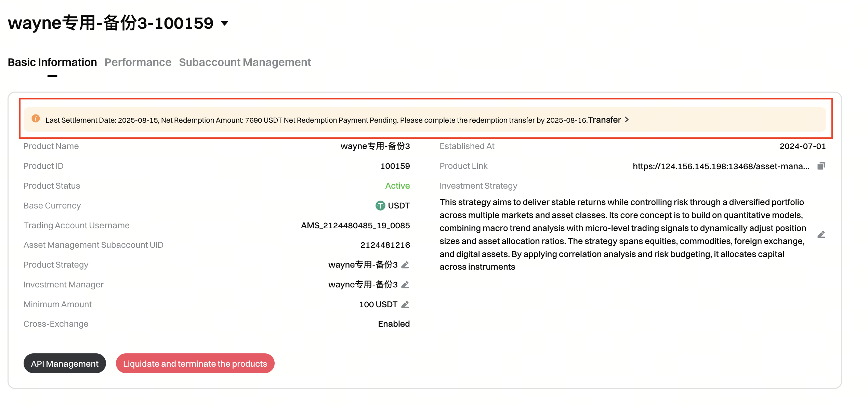Expand the redemption Transfer details
The width and height of the screenshot is (868, 406).
pos(605,120)
